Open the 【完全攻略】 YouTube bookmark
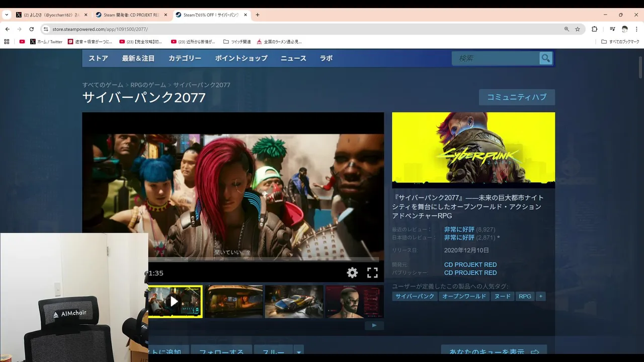The height and width of the screenshot is (362, 644). pyautogui.click(x=141, y=42)
